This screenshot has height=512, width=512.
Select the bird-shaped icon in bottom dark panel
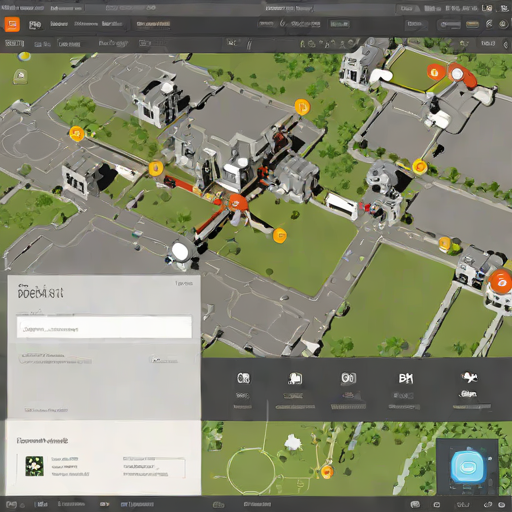pyautogui.click(x=469, y=378)
